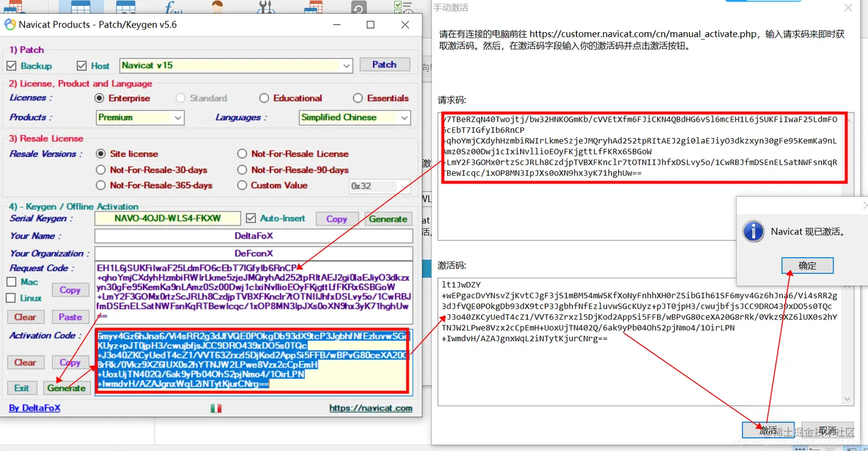This screenshot has width=868, height=451.
Task: Click Generate button beside Exit
Action: [x=67, y=388]
